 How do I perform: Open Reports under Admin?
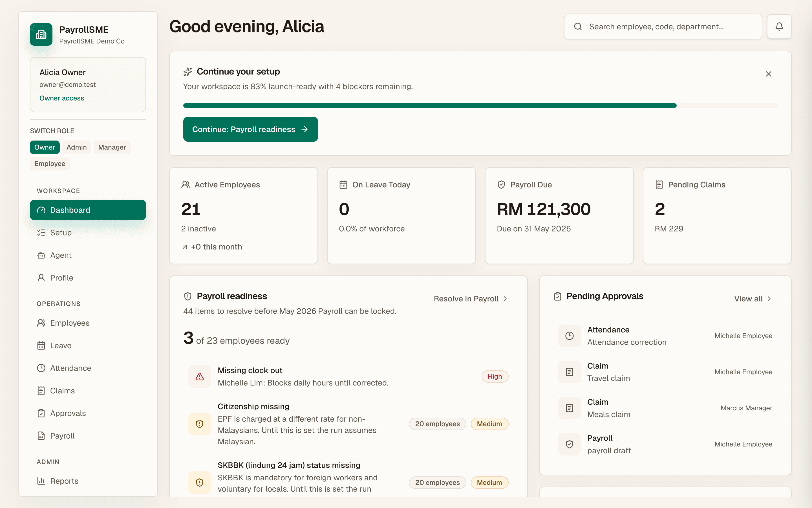88,481
